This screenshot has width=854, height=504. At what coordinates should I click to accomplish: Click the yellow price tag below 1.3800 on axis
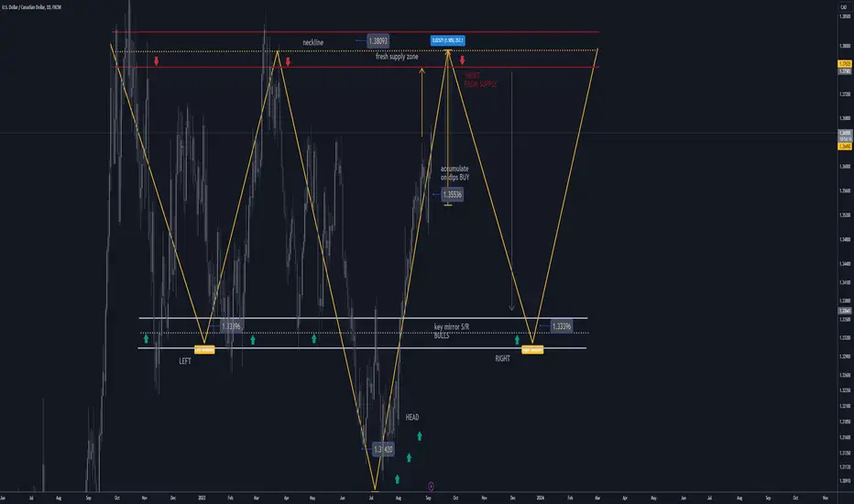[x=845, y=64]
